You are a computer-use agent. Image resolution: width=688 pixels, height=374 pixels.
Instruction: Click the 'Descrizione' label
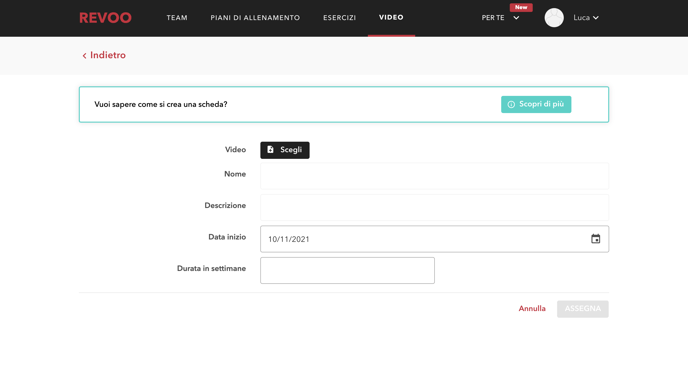(225, 205)
